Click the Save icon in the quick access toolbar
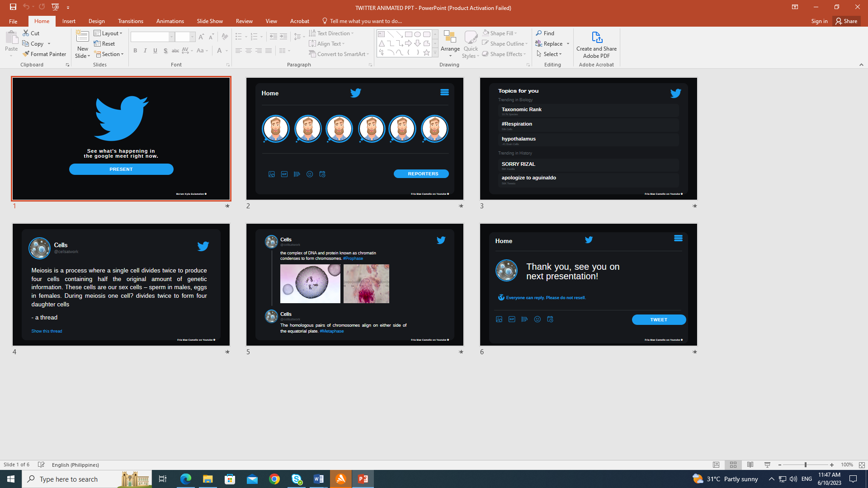The height and width of the screenshot is (488, 868). point(13,7)
